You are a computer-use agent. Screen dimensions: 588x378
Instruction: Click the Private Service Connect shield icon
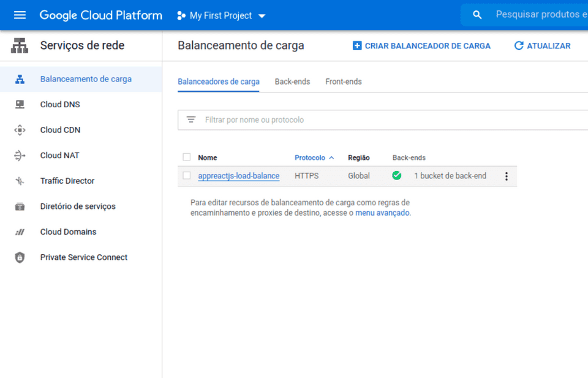[20, 258]
